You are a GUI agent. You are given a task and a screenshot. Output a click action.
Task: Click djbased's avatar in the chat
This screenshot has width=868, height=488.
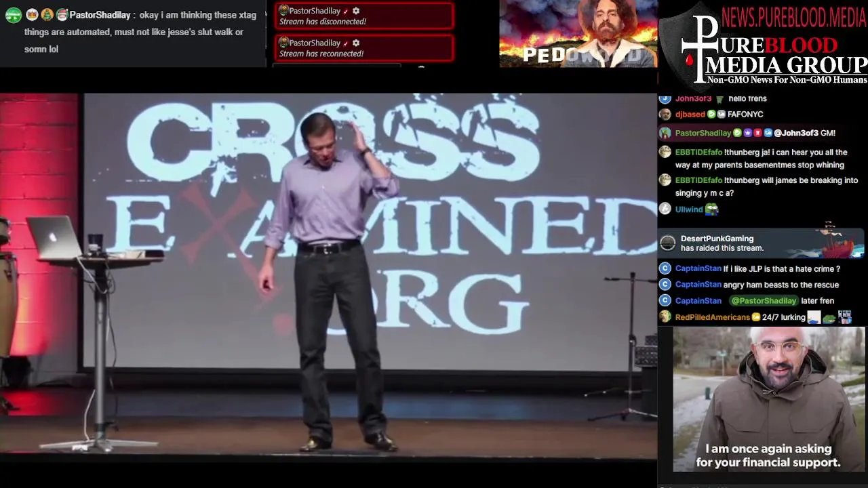pos(665,115)
